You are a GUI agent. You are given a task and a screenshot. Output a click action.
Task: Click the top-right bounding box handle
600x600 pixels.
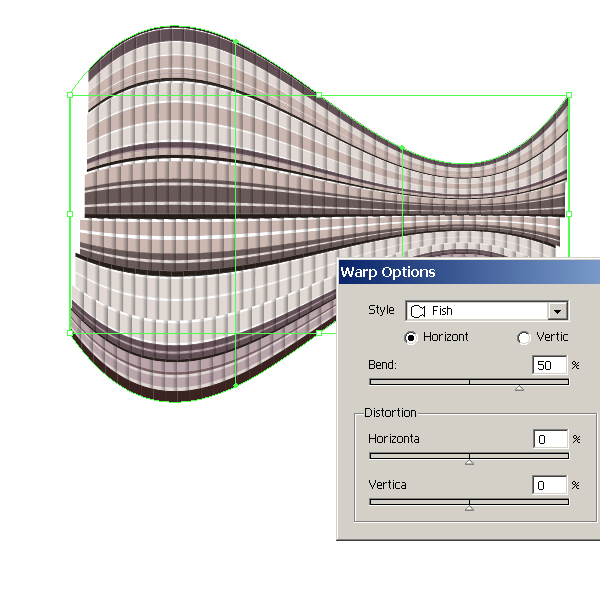tap(569, 95)
